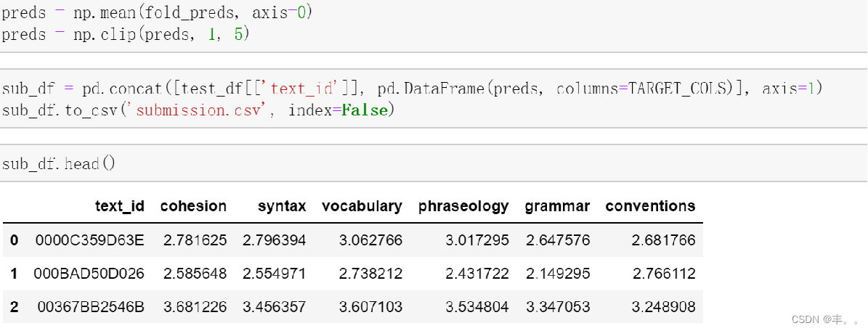Select text_id 0000C359D63E cell

click(89, 240)
